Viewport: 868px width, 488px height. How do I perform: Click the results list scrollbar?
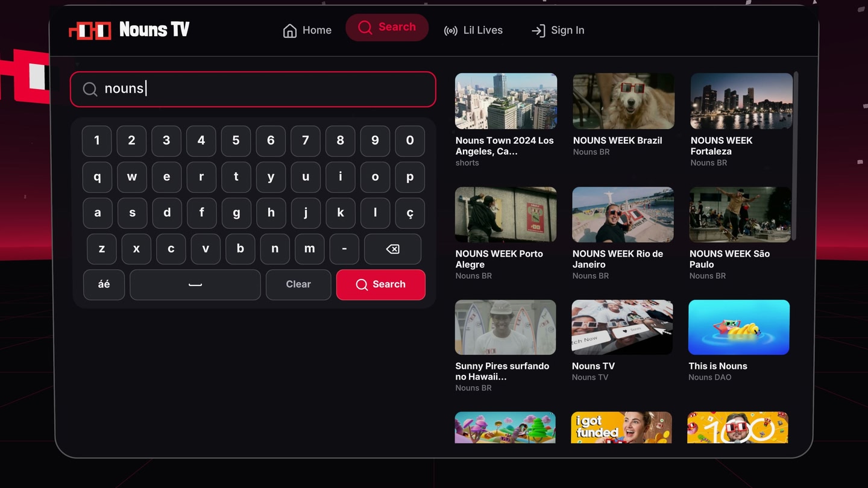pyautogui.click(x=796, y=157)
